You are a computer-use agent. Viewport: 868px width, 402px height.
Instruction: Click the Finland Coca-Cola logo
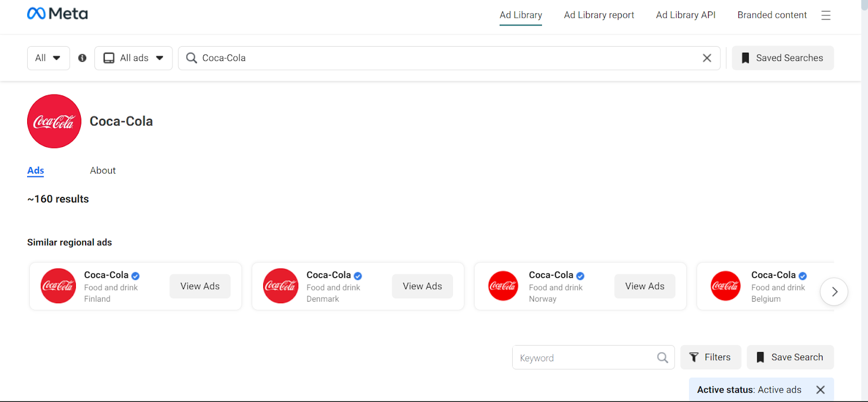click(x=58, y=286)
